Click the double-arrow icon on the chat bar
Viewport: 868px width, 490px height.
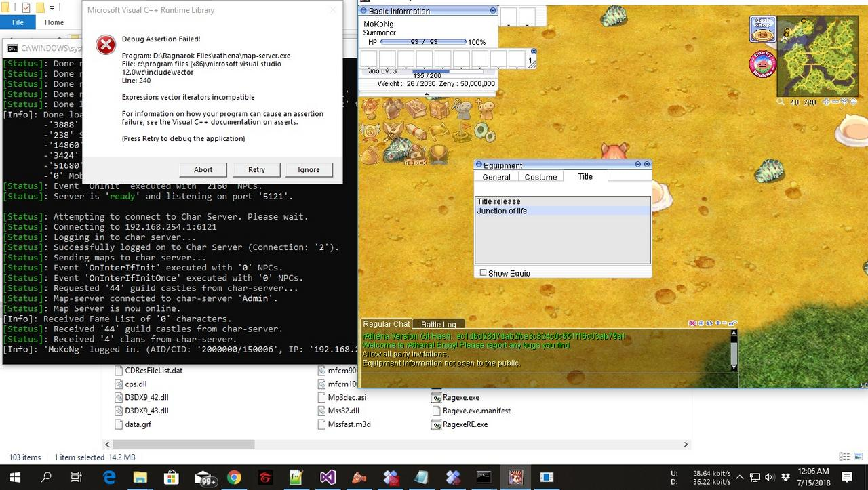709,323
